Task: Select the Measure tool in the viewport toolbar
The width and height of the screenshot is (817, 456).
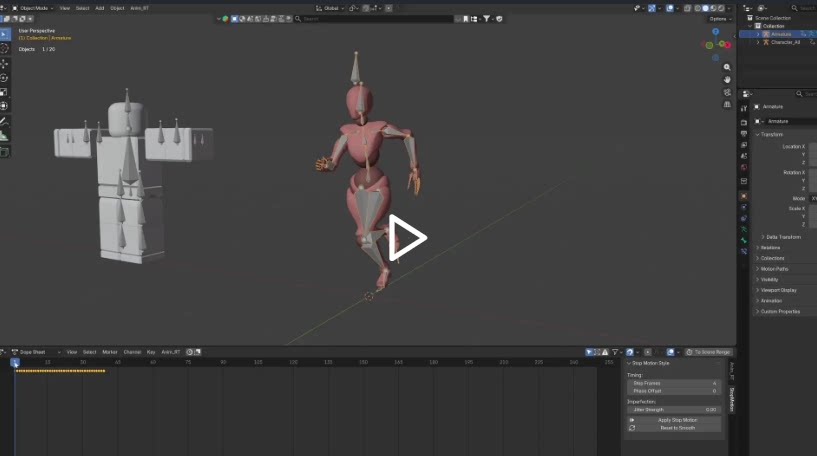Action: [4, 136]
